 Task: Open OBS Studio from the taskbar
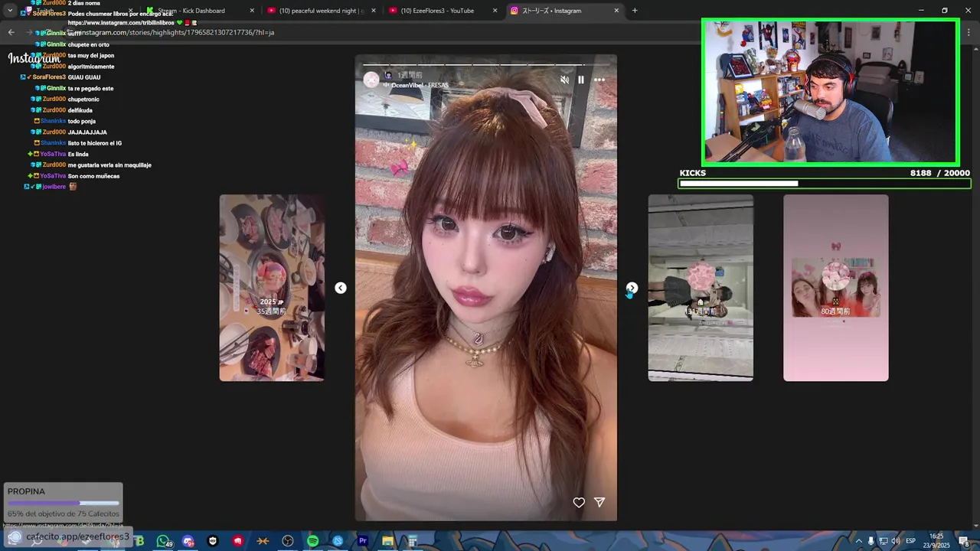[x=288, y=541]
